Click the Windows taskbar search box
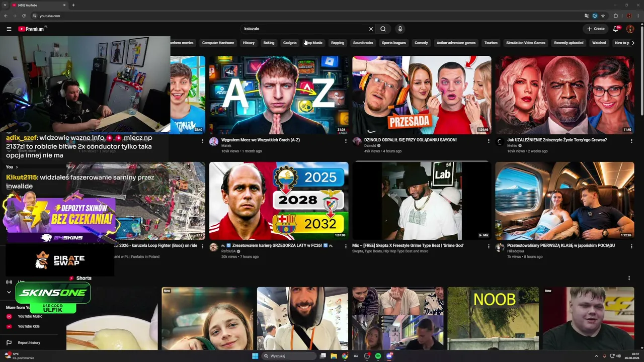The image size is (644, 362). point(288,356)
